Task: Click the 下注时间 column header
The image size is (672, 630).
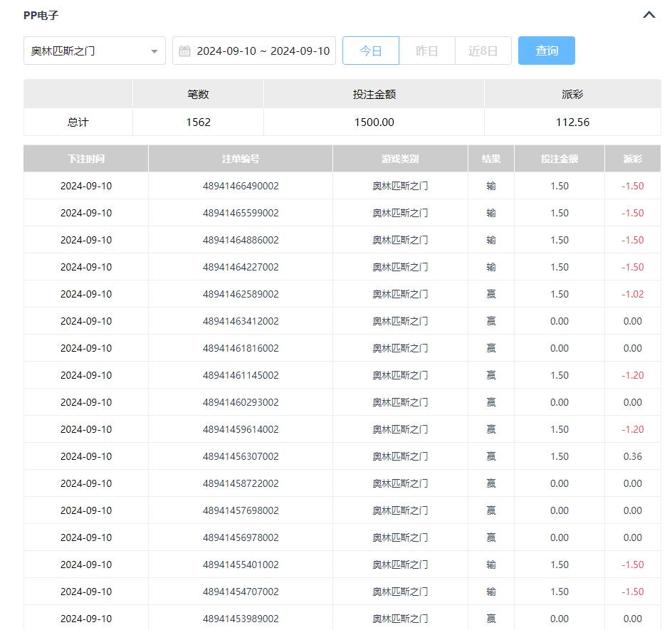Action: [x=86, y=159]
